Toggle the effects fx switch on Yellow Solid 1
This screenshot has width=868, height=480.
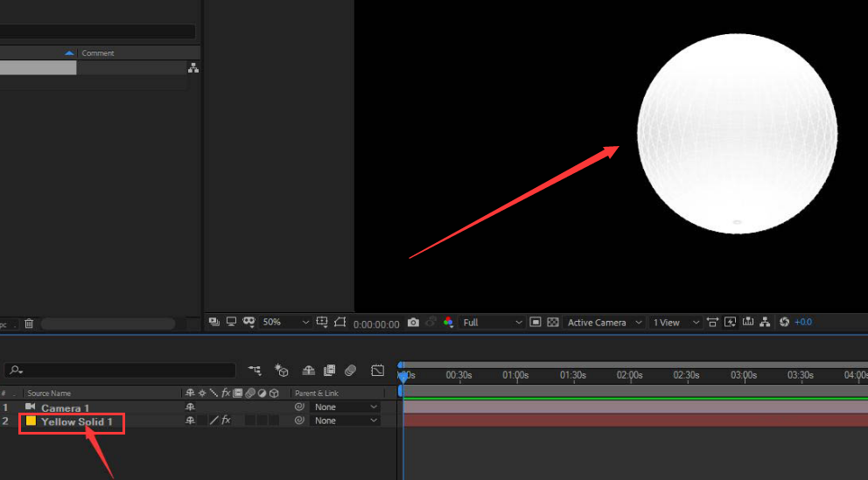(225, 421)
